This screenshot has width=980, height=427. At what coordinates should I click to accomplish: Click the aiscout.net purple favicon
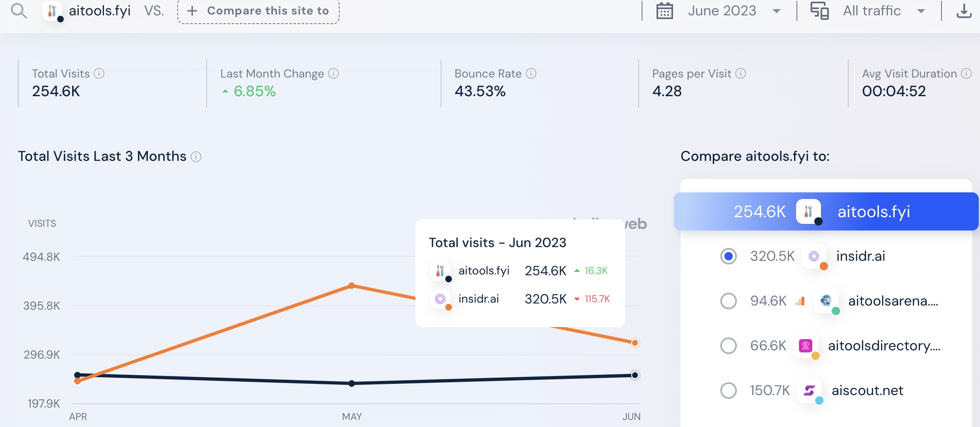tap(809, 390)
